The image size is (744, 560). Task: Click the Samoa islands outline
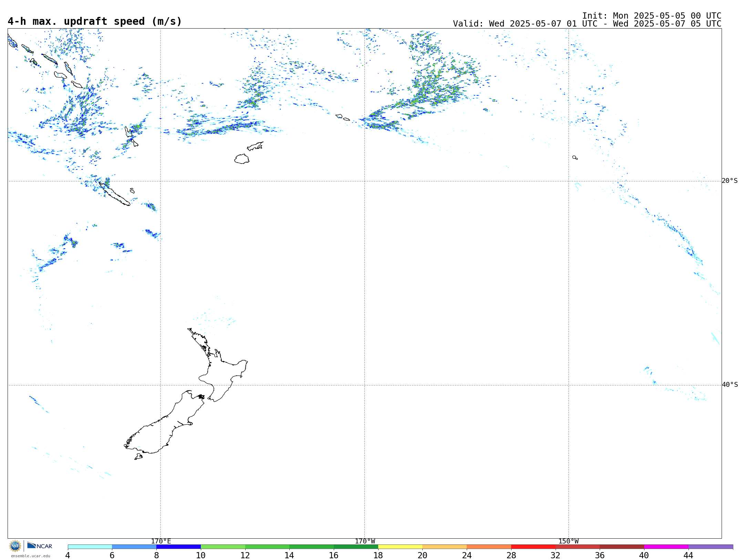point(342,117)
